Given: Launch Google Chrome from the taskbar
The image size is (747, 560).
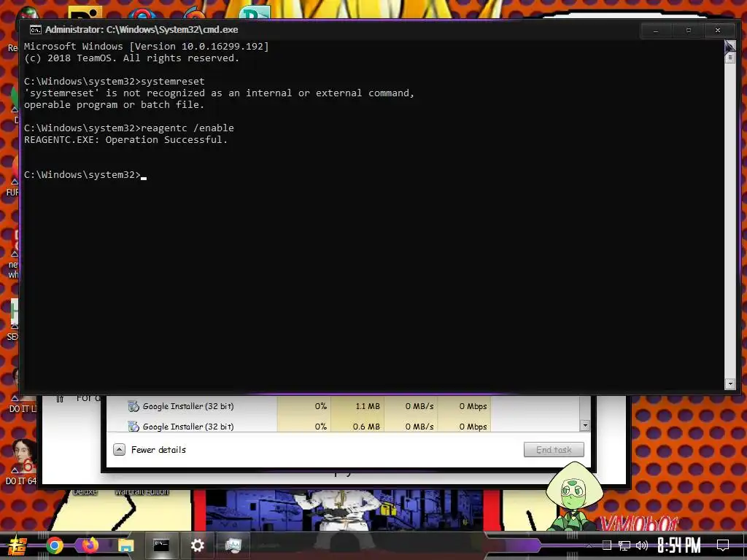Looking at the screenshot, I should coord(54,545).
